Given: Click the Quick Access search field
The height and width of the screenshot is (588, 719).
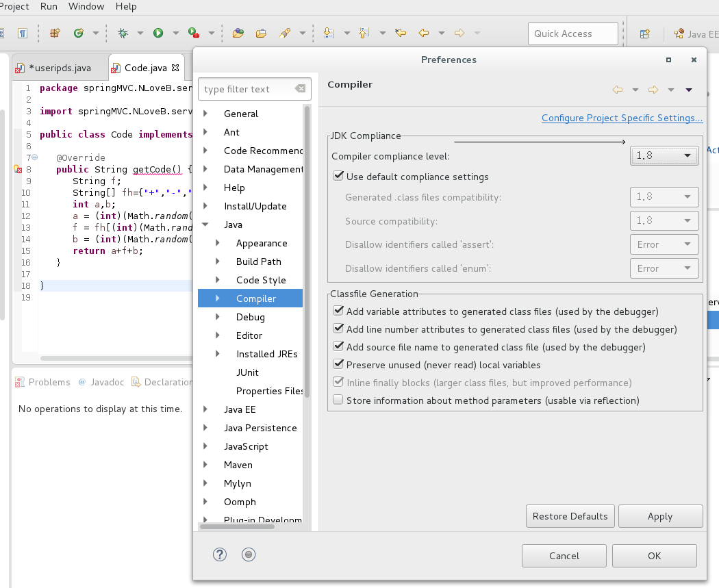Looking at the screenshot, I should point(572,34).
